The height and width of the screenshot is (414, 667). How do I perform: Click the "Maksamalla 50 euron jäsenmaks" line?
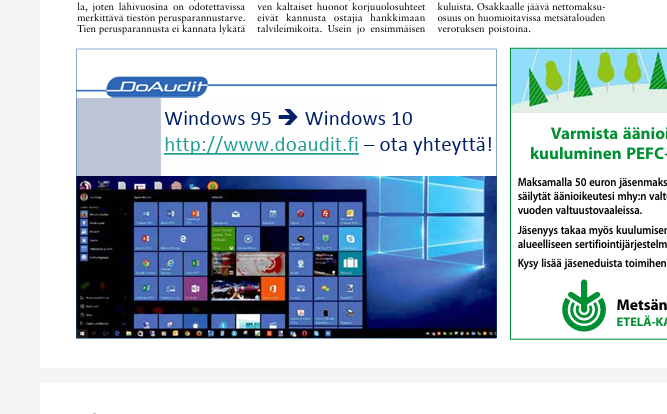click(x=592, y=182)
